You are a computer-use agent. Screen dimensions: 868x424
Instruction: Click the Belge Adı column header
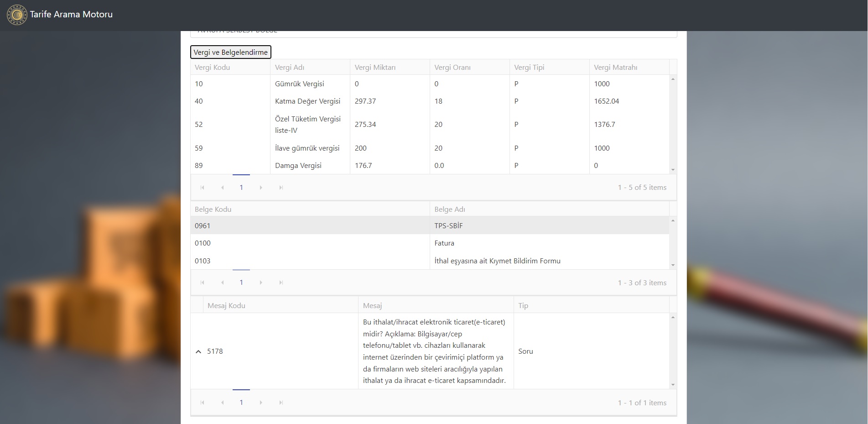550,209
